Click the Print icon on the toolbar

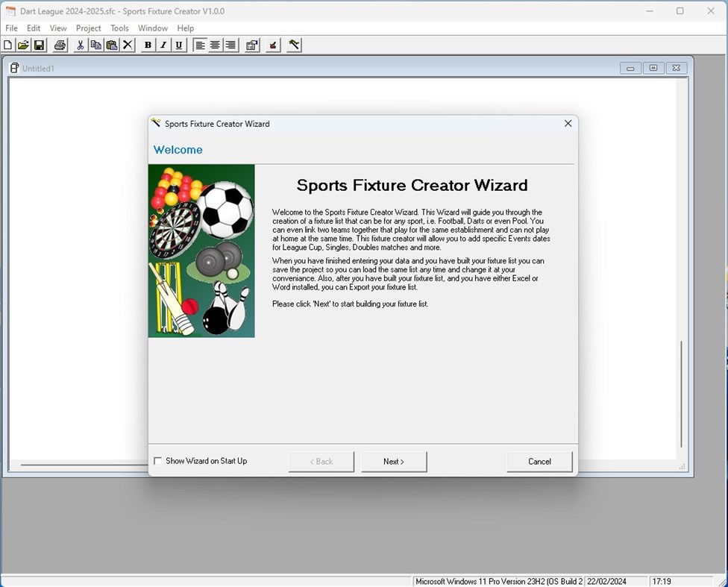coord(60,45)
